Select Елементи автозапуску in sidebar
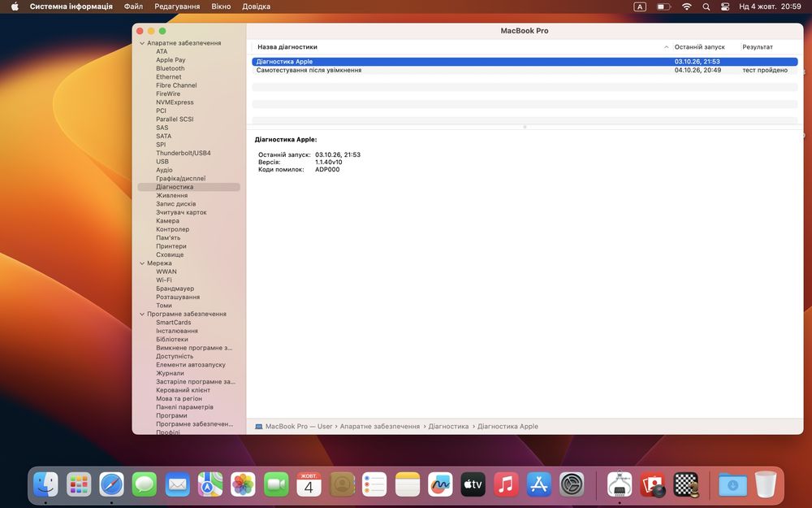Screen dimensions: 812x508 [x=191, y=365]
